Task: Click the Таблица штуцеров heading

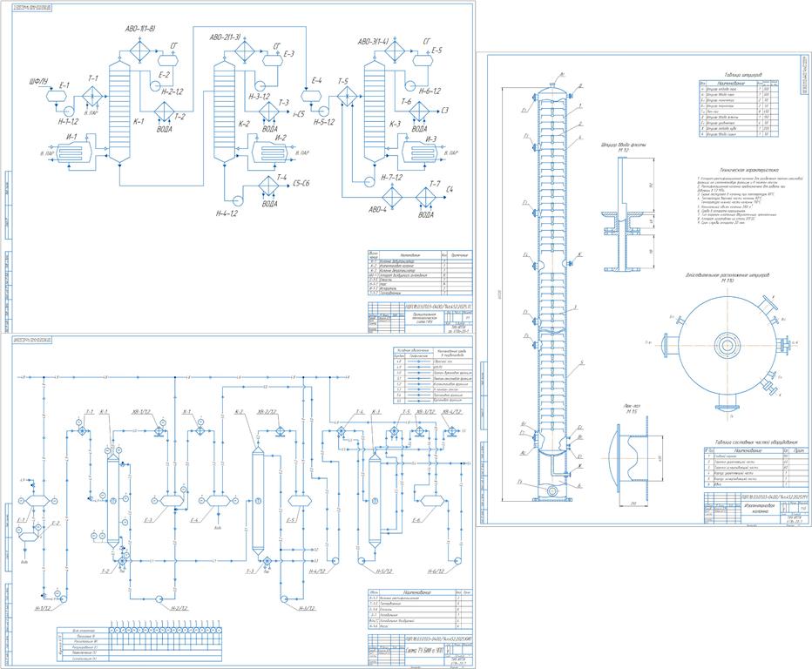Action: [x=742, y=75]
